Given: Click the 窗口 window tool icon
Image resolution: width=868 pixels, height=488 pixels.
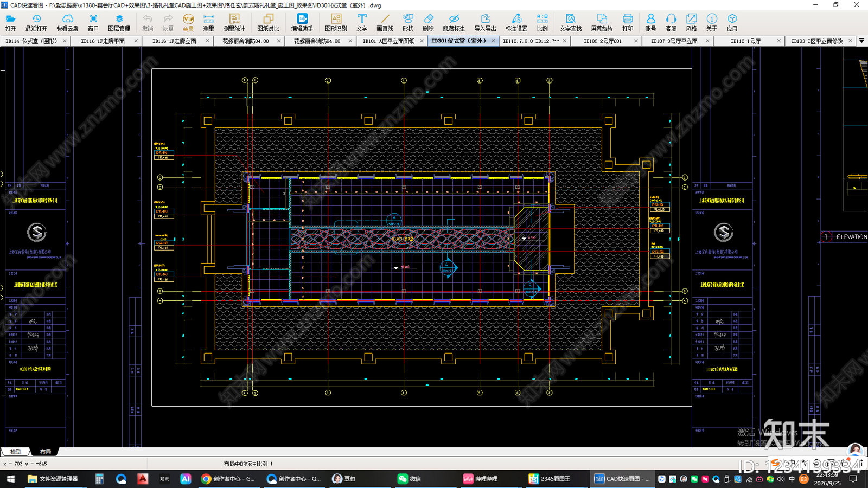Looking at the screenshot, I should click(x=93, y=22).
